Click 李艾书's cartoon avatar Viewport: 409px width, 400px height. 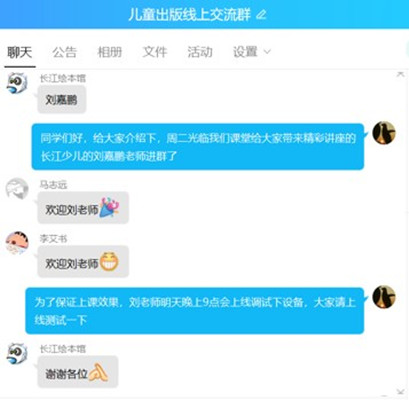coord(17,243)
